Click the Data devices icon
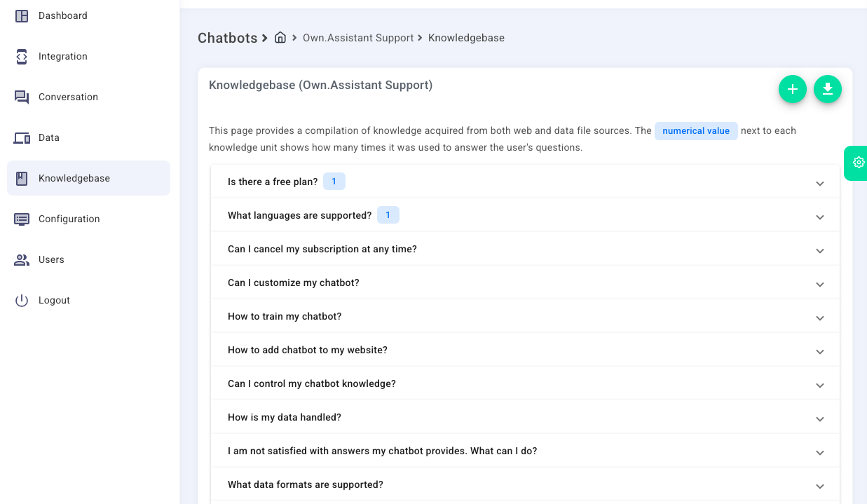The image size is (867, 504). 22,138
